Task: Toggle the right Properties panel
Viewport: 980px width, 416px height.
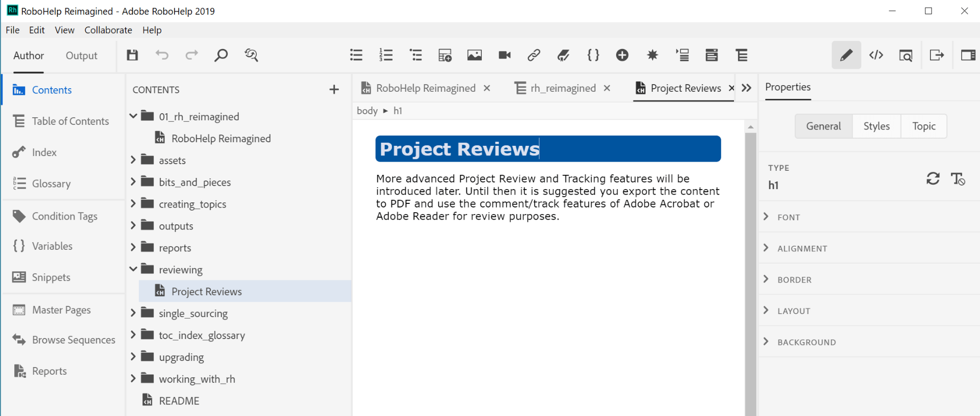Action: [968, 55]
